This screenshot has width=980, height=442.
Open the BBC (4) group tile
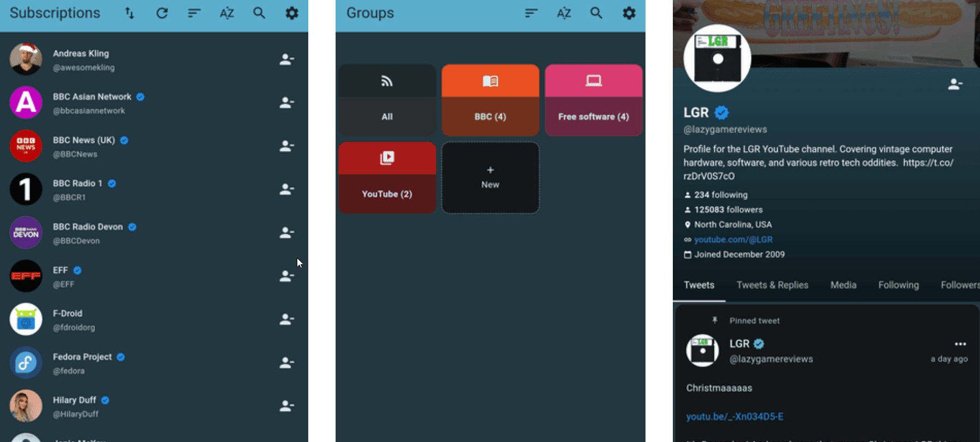point(490,100)
